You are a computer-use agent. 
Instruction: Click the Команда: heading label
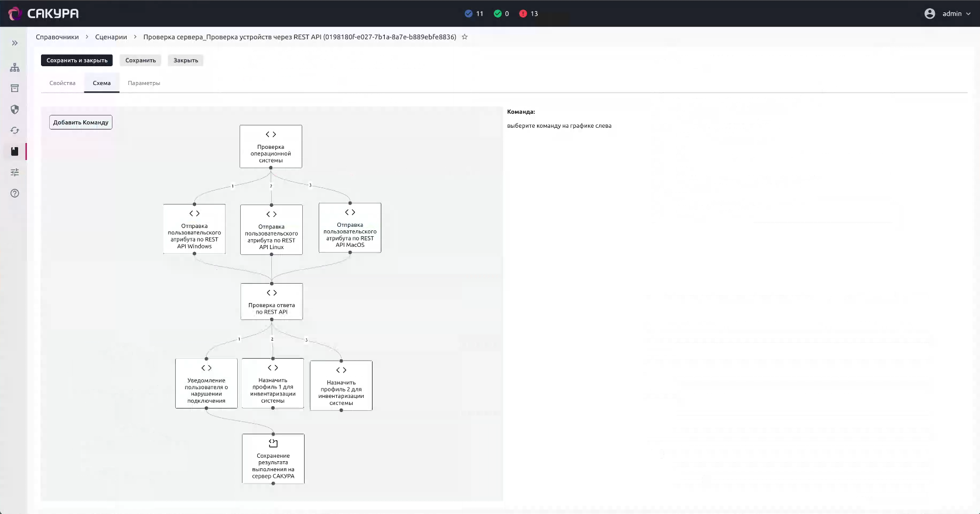pyautogui.click(x=521, y=112)
